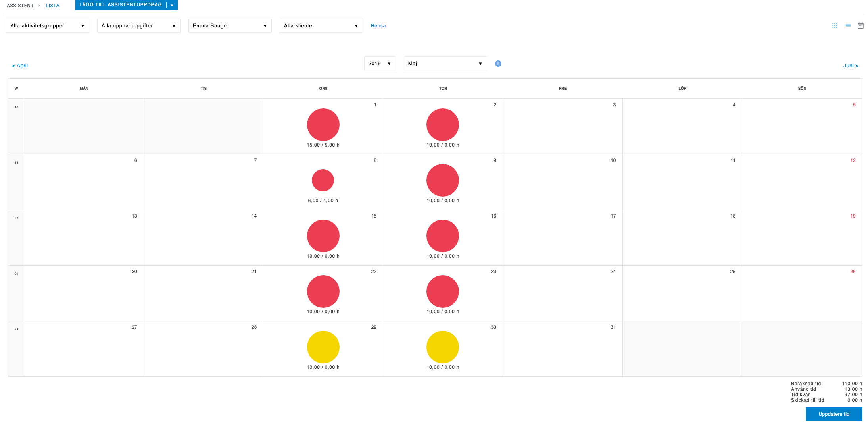
Task: Select the red circle on May 23
Action: (x=442, y=291)
